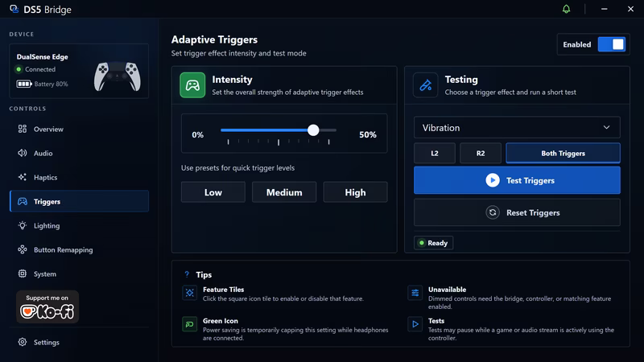The image size is (644, 362).
Task: Click the Vibration dropdown chevron arrow
Action: click(607, 128)
